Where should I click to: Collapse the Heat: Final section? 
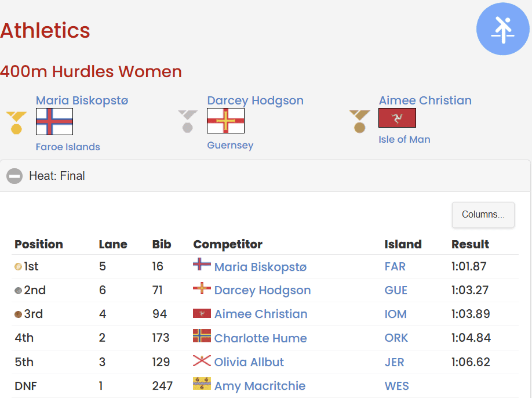14,176
